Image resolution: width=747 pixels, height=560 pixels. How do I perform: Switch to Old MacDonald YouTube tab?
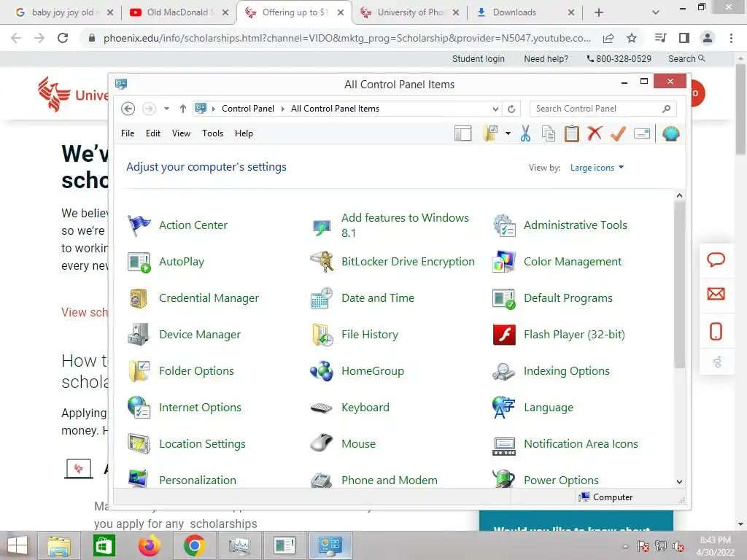178,12
